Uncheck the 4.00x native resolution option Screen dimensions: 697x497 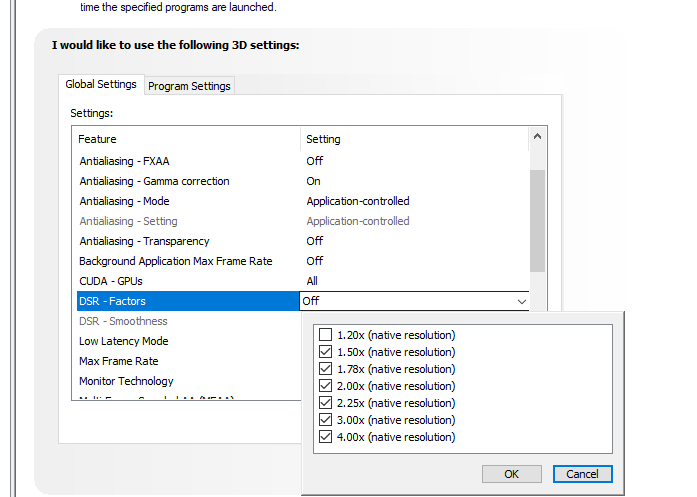point(325,437)
